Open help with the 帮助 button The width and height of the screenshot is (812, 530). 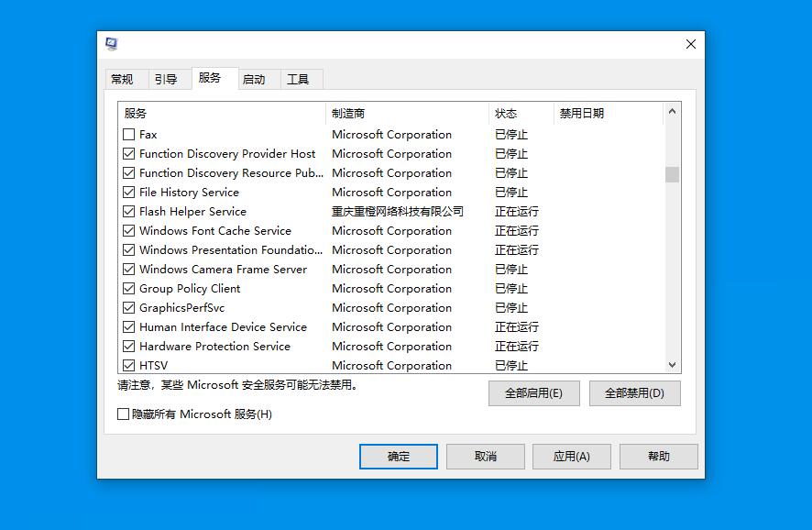pyautogui.click(x=659, y=457)
